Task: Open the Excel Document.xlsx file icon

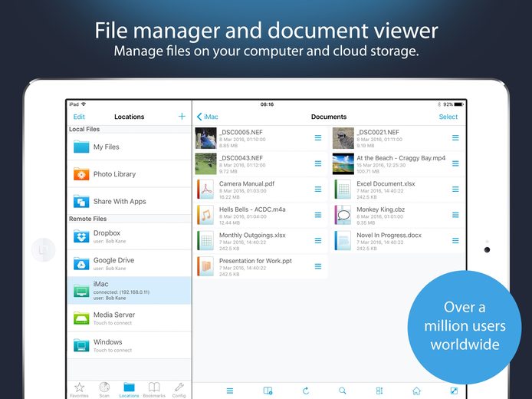Action: tap(343, 190)
